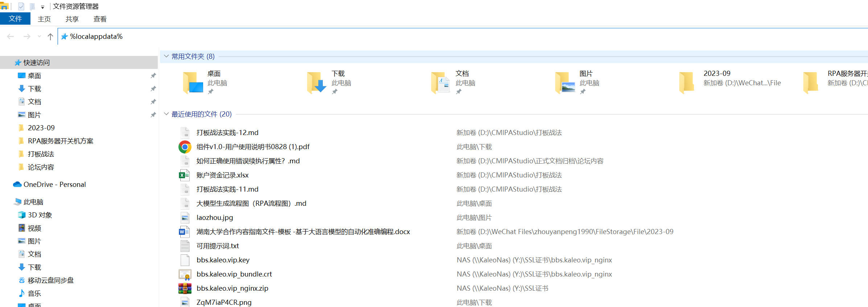Viewport: 868px width, 307px height.
Task: Collapse the 常用文件夹 group
Action: (166, 56)
